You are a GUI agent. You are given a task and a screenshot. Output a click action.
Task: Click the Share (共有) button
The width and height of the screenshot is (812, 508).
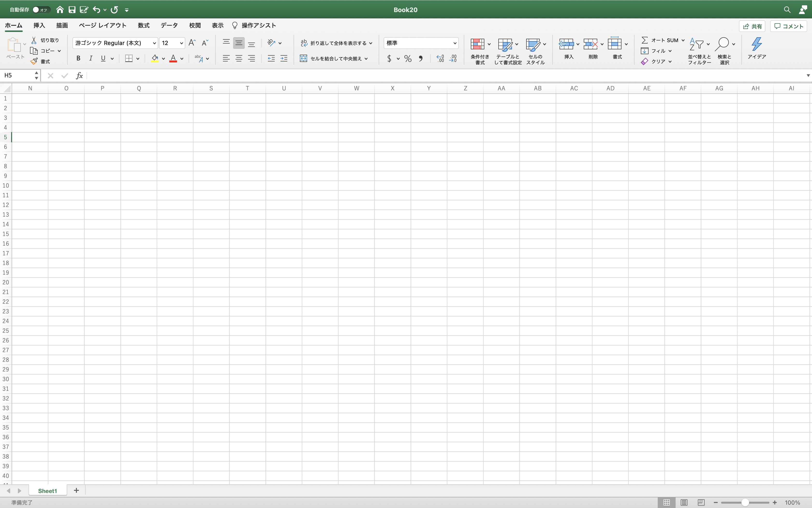752,26
